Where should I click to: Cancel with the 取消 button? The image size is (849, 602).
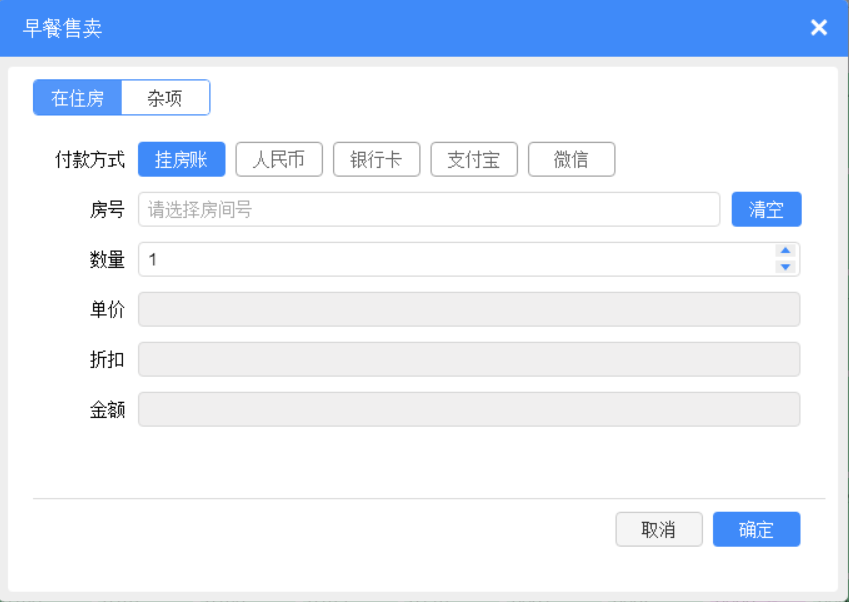[x=659, y=529]
